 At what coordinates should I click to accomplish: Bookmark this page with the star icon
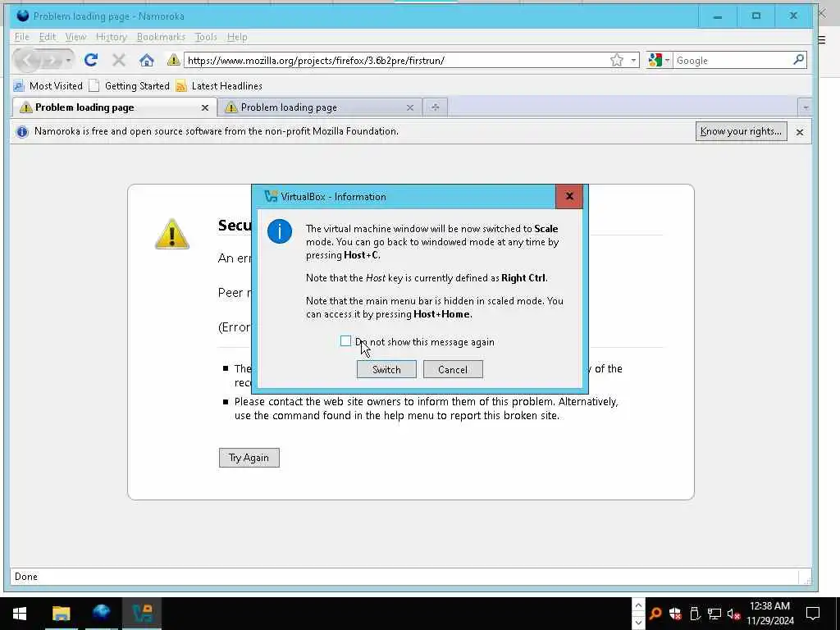point(617,60)
